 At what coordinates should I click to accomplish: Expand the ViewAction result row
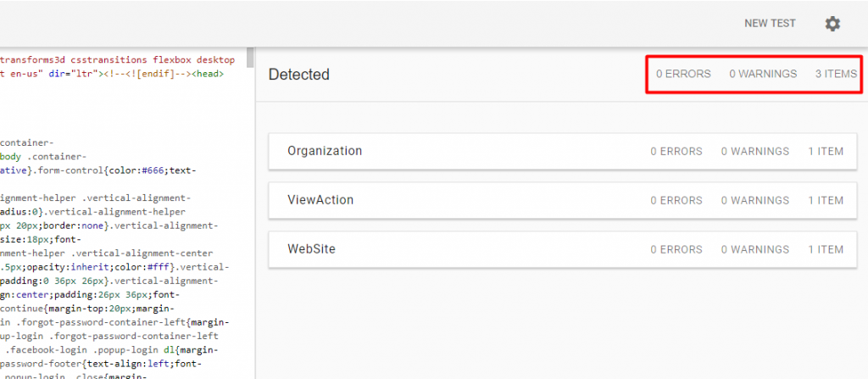point(563,200)
